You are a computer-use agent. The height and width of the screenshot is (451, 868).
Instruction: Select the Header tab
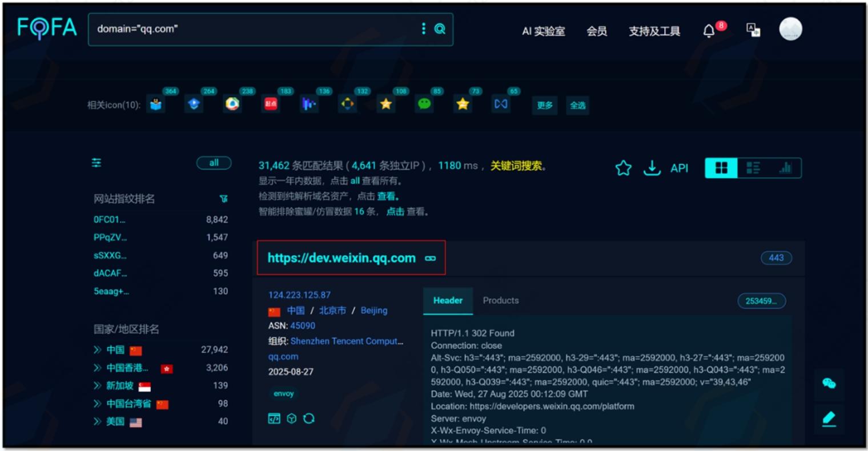pos(448,300)
